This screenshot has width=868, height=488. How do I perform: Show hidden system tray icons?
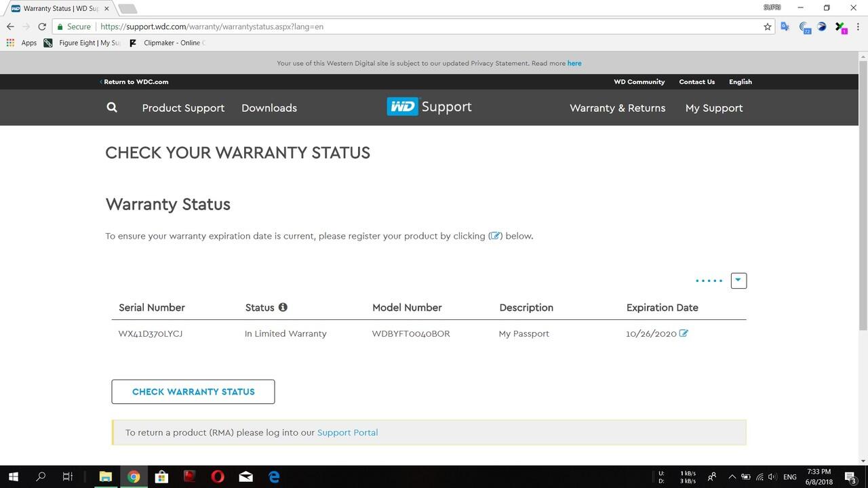tap(732, 476)
